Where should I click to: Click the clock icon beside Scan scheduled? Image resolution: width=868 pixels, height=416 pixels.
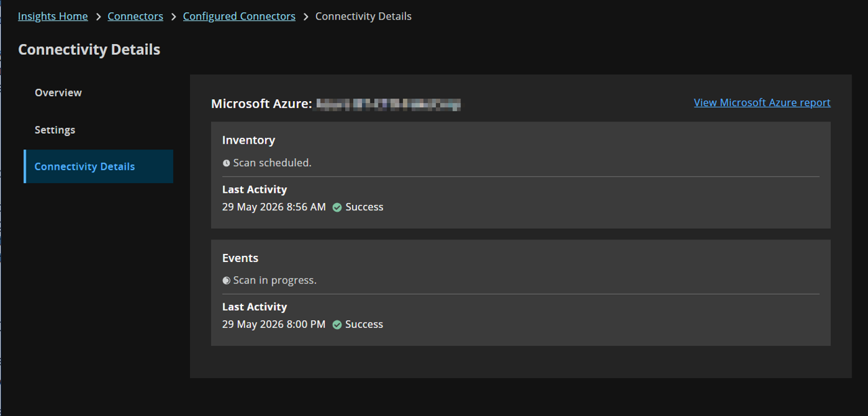(x=226, y=163)
